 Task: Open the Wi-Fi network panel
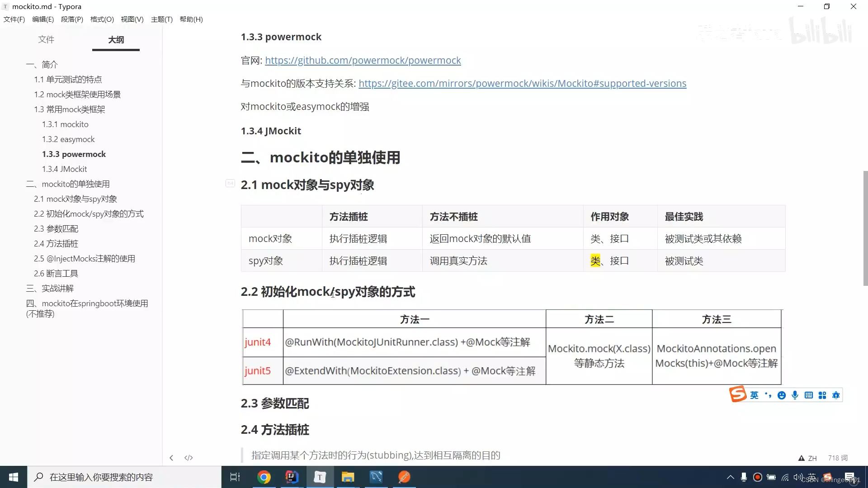(785, 477)
